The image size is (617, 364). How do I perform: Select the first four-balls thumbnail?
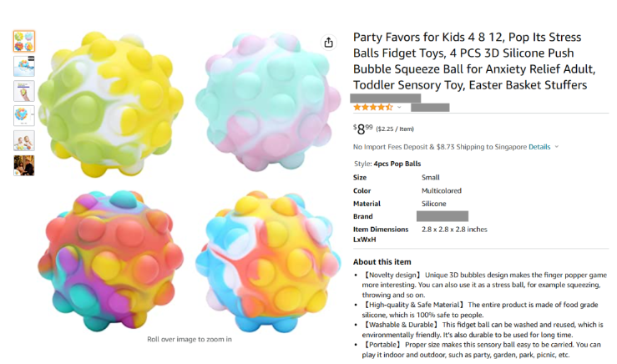click(x=23, y=41)
